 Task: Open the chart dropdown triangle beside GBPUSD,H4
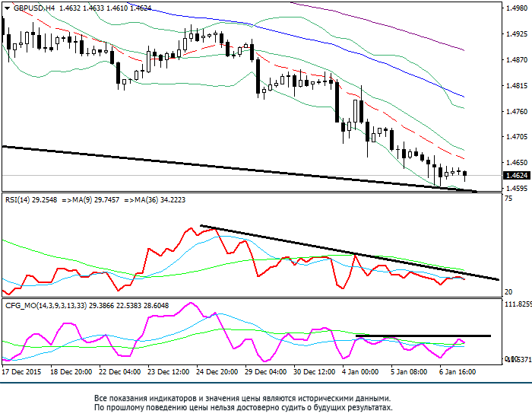point(7,8)
